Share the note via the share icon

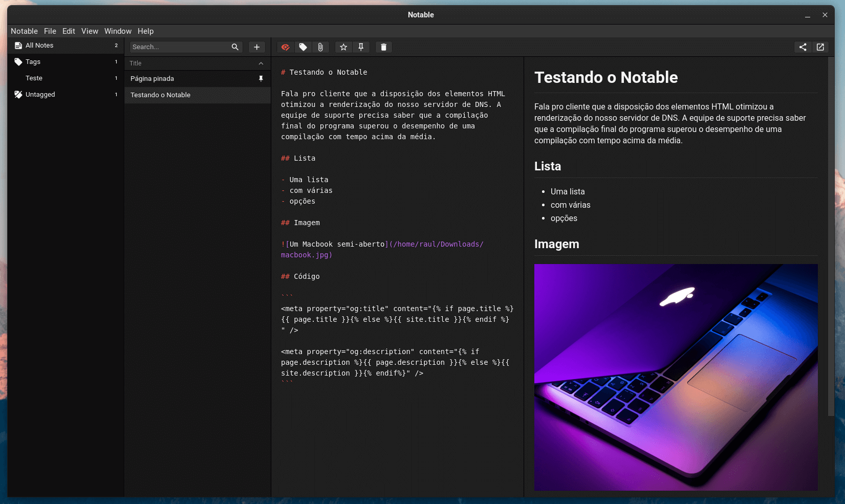click(803, 47)
